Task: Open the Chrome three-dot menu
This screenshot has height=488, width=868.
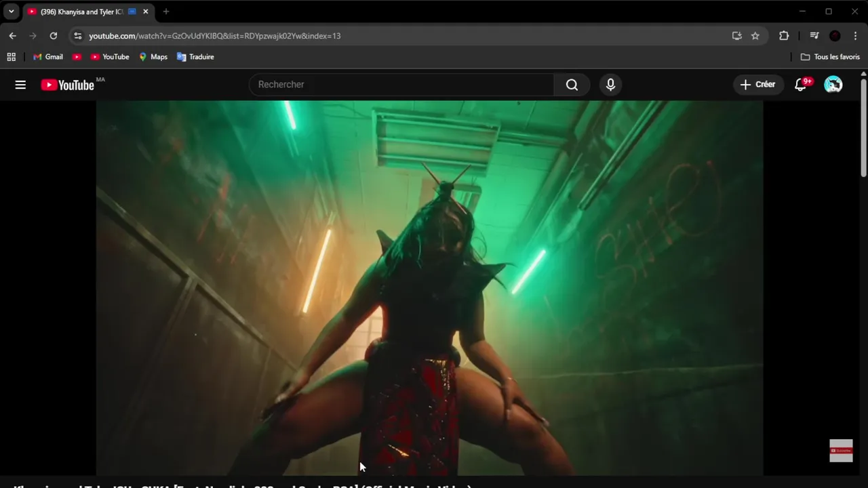Action: click(855, 36)
